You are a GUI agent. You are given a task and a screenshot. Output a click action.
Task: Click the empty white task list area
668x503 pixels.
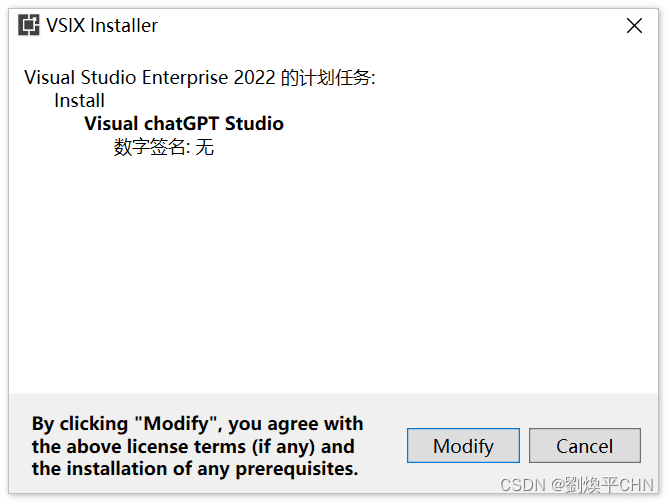click(334, 273)
